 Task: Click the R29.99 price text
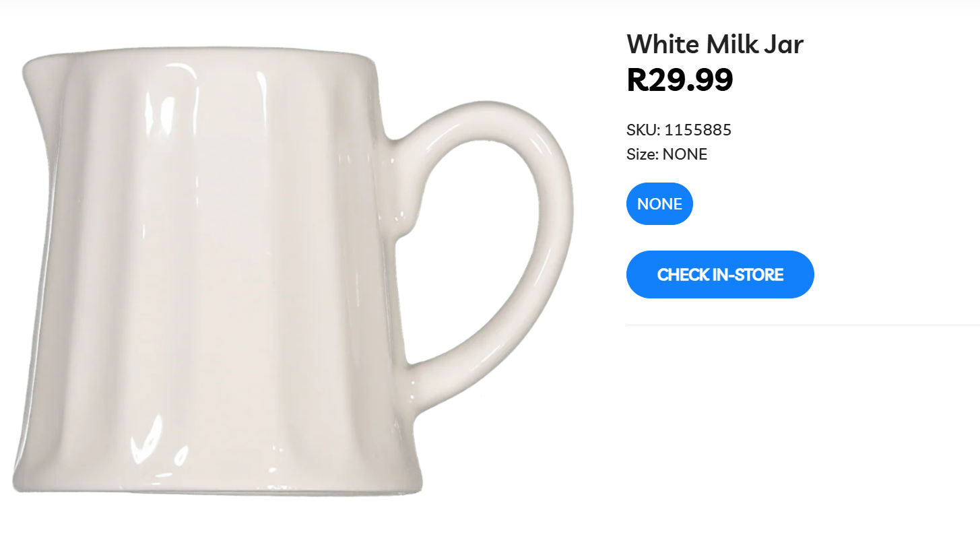click(680, 80)
